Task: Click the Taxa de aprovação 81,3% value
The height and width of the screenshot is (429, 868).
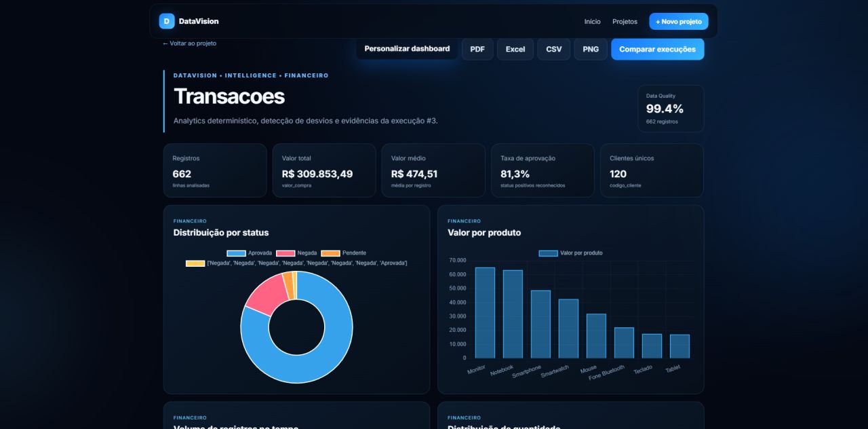Action: (515, 174)
